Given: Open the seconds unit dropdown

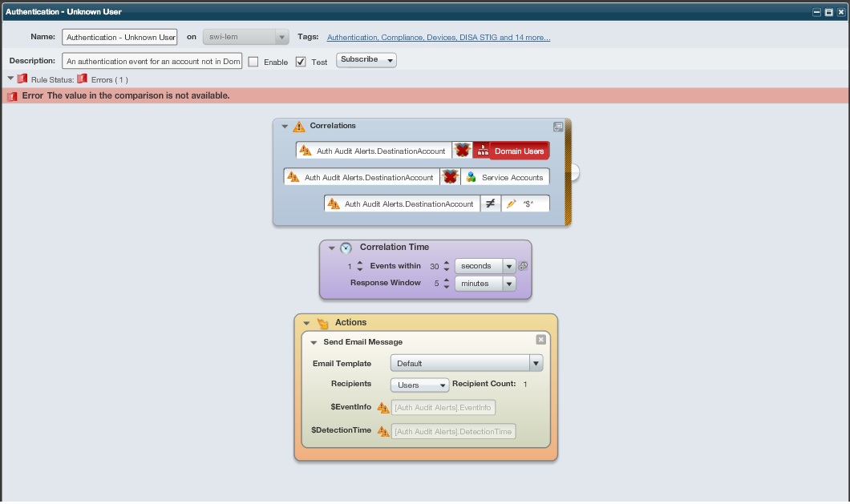Looking at the screenshot, I should [485, 266].
